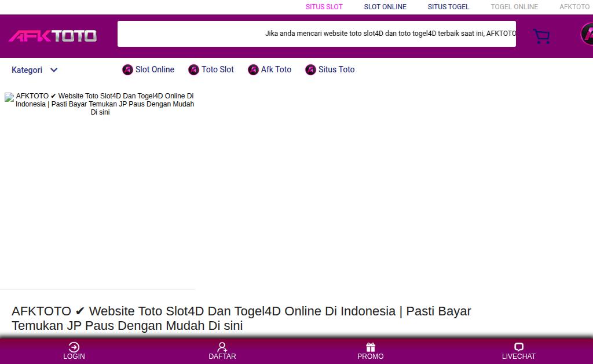Expand the Kategori dropdown chevron
593x364 pixels.
coord(54,70)
